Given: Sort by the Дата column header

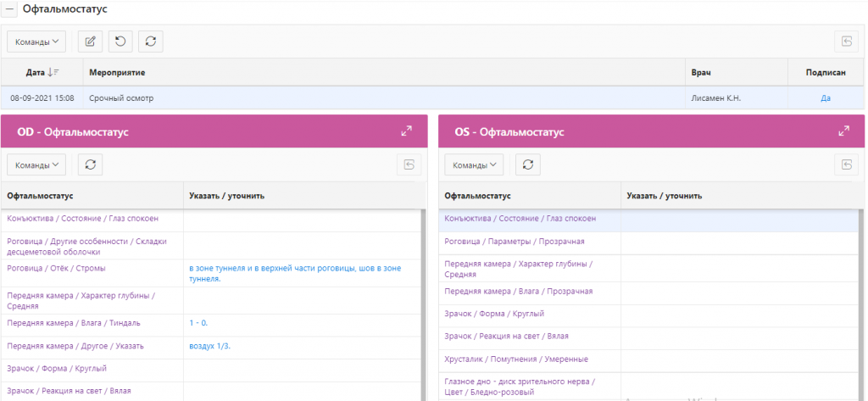Looking at the screenshot, I should (x=42, y=73).
